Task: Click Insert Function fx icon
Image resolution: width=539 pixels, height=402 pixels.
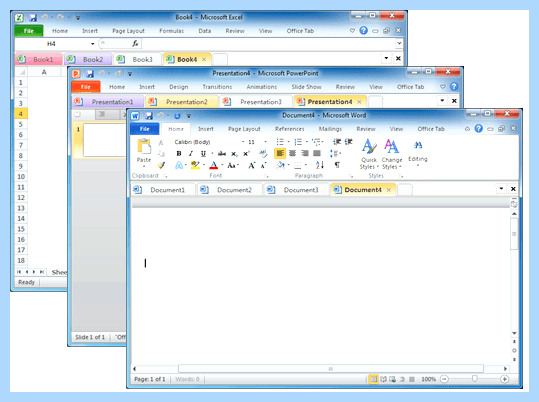Action: (135, 43)
